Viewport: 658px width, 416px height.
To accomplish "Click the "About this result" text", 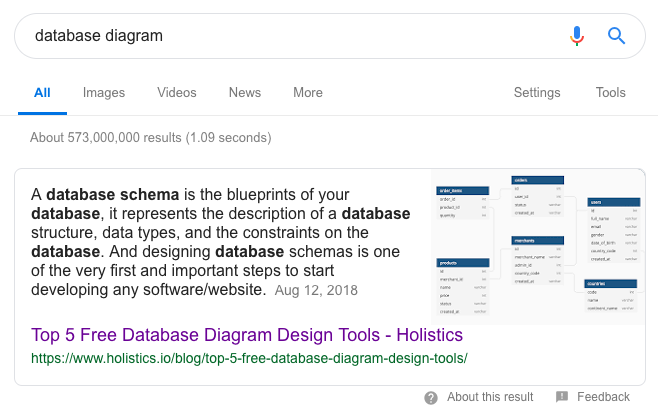I will [x=490, y=397].
